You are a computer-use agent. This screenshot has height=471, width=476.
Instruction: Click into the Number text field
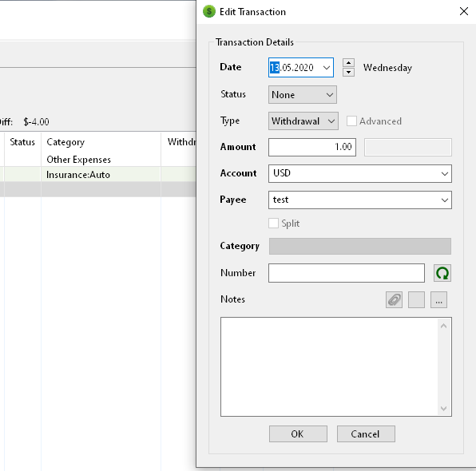347,273
